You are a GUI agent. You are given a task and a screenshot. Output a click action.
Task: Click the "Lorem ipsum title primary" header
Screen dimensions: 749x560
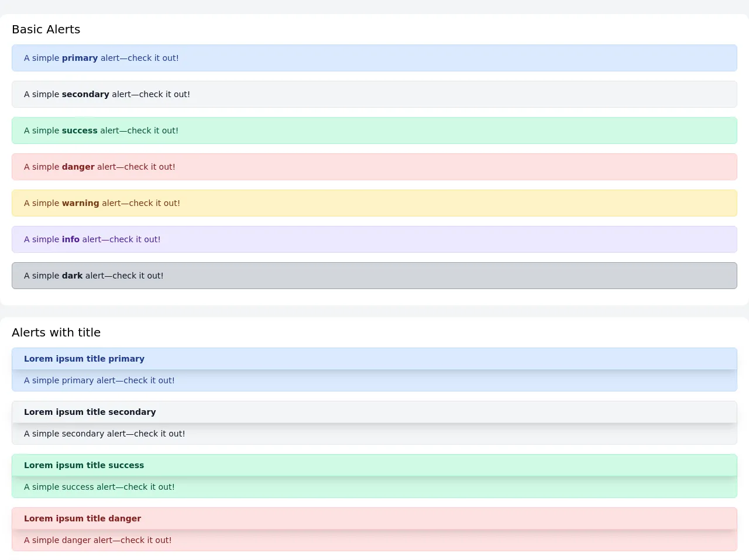point(84,359)
